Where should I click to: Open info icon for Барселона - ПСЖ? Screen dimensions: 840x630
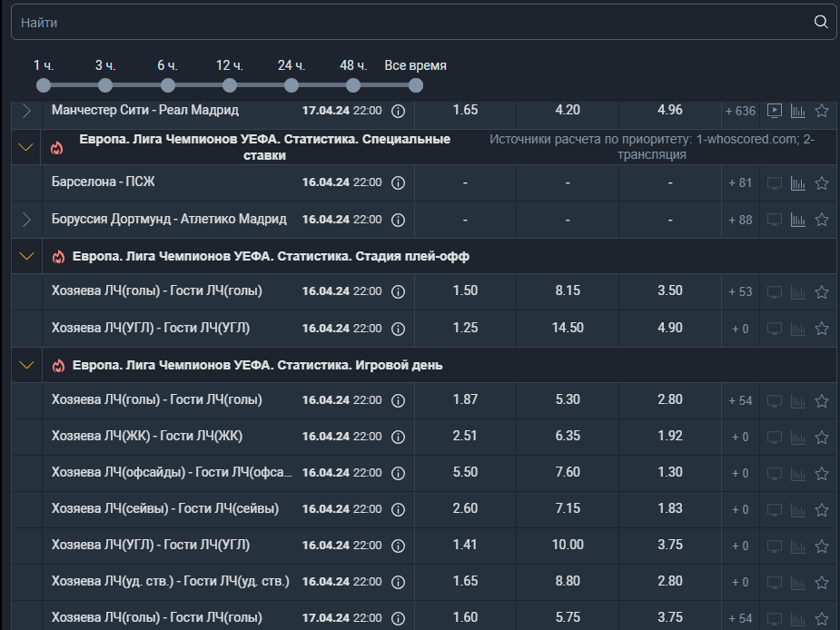pos(398,182)
